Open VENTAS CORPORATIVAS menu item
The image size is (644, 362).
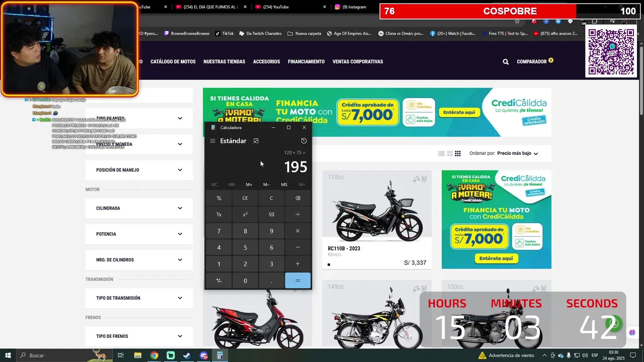(x=358, y=62)
